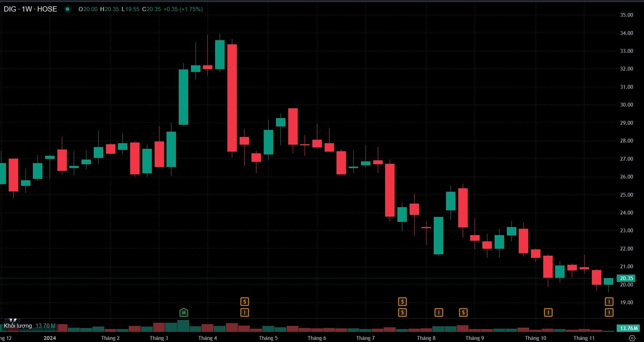Click the upper I marker after Tháng 11
Viewport: 644px width, 342px height.
pos(609,301)
